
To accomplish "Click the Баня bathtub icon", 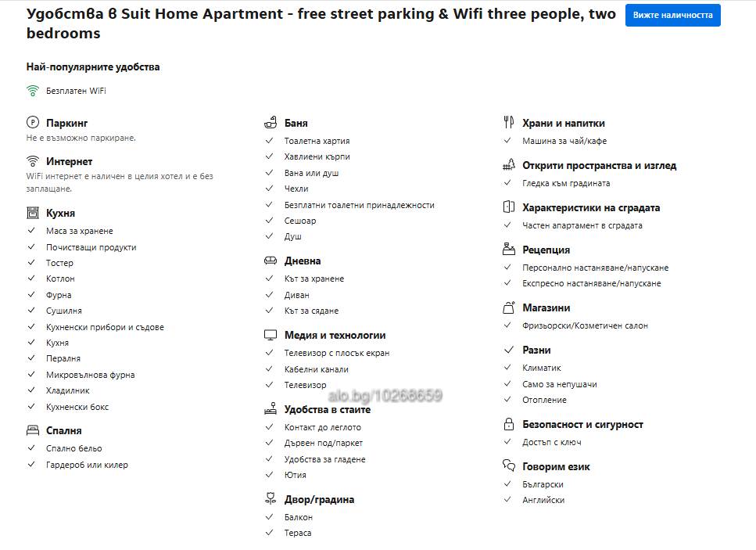I will point(271,123).
